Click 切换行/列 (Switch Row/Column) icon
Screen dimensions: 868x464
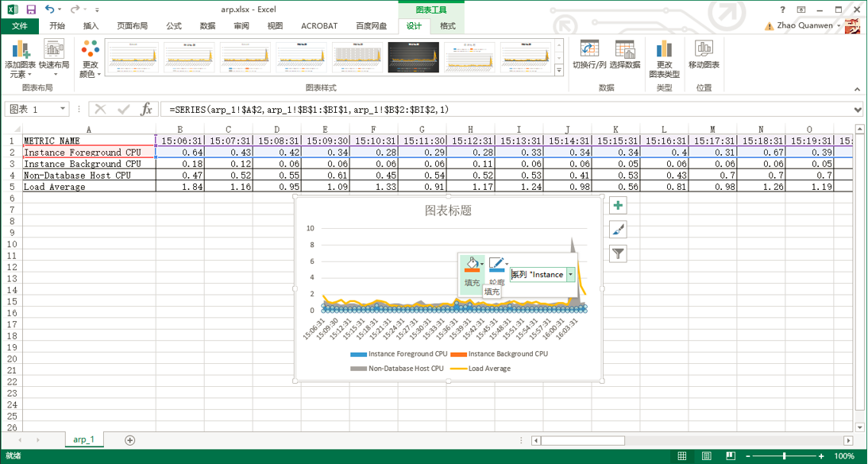pos(589,55)
